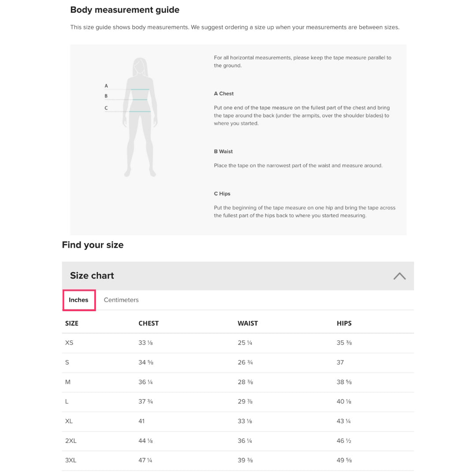Collapse the Size chart chevron arrow
The height and width of the screenshot is (476, 476).
click(399, 276)
